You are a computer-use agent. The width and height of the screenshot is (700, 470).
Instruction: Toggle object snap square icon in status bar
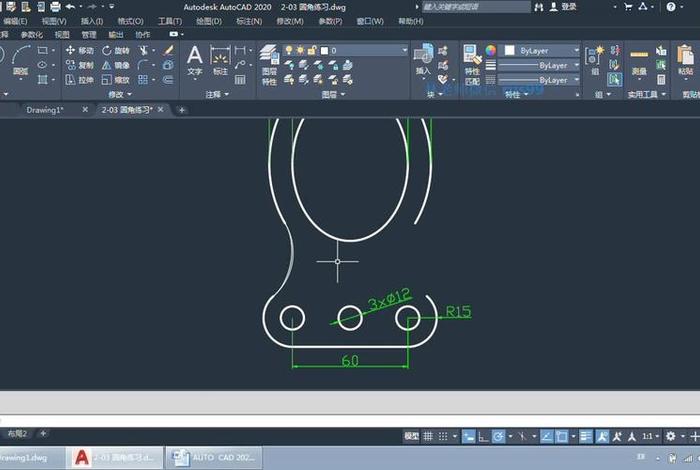tap(562, 436)
